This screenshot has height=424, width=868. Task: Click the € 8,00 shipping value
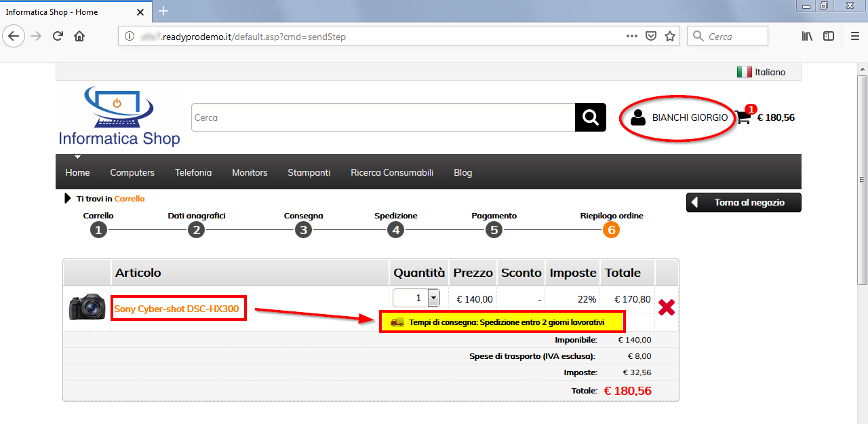(639, 355)
